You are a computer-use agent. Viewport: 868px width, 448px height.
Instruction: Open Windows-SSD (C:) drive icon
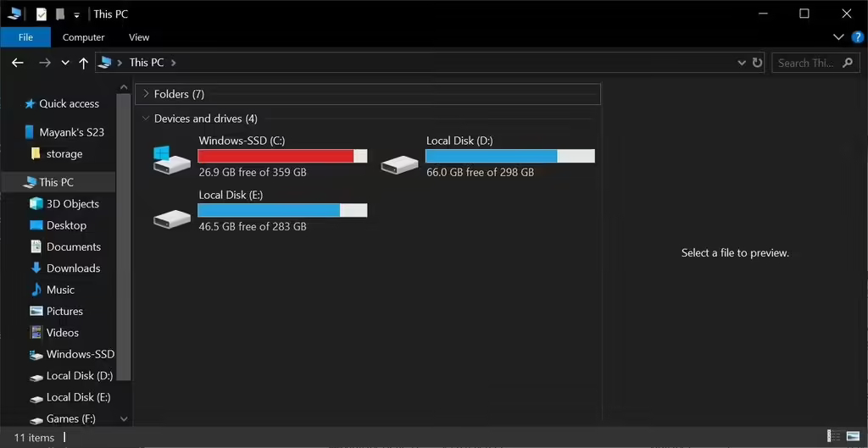[171, 159]
